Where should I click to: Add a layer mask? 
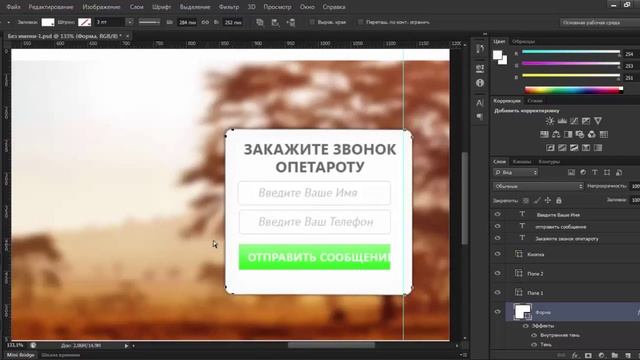point(588,356)
